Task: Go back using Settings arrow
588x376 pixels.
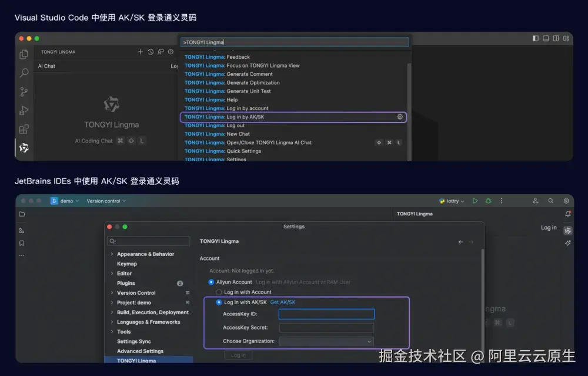Action: coord(460,242)
